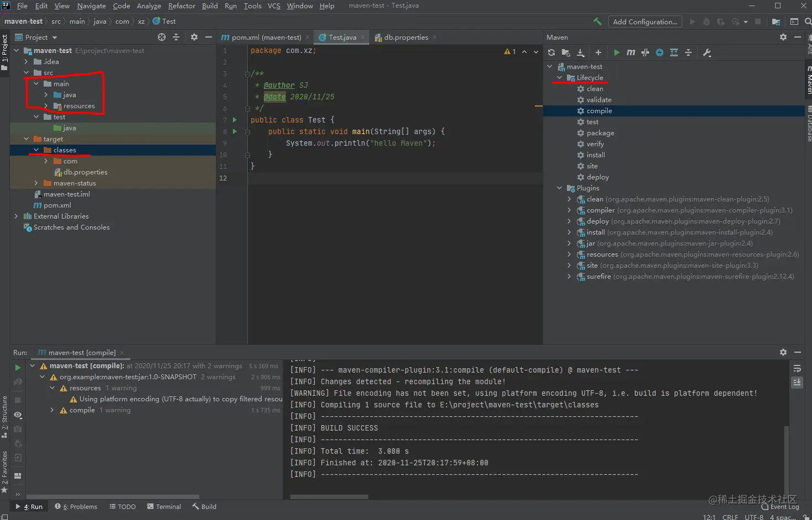Go to next highlighted warning in editor
The width and height of the screenshot is (812, 520).
(536, 52)
